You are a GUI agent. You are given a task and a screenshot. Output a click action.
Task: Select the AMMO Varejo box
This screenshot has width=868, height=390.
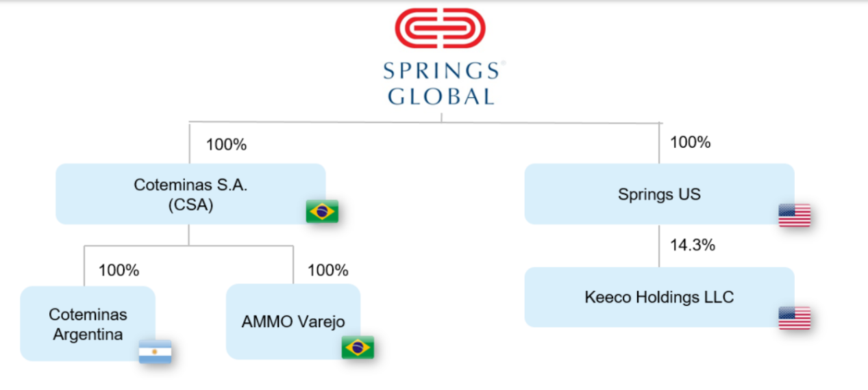293,322
